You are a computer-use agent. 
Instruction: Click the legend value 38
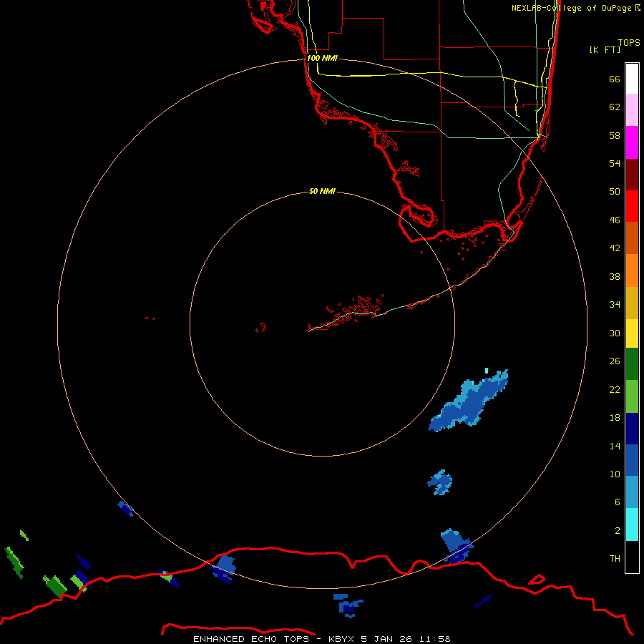click(x=615, y=276)
